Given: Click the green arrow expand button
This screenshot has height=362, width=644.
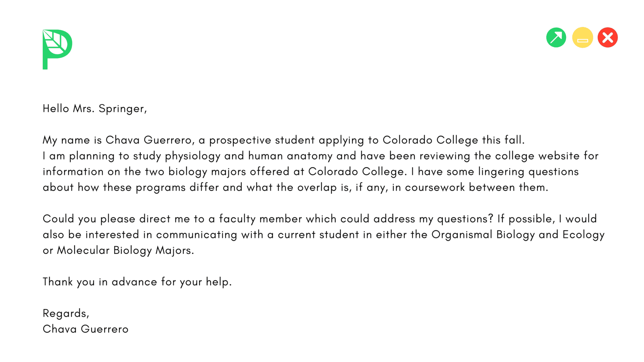Looking at the screenshot, I should [556, 38].
